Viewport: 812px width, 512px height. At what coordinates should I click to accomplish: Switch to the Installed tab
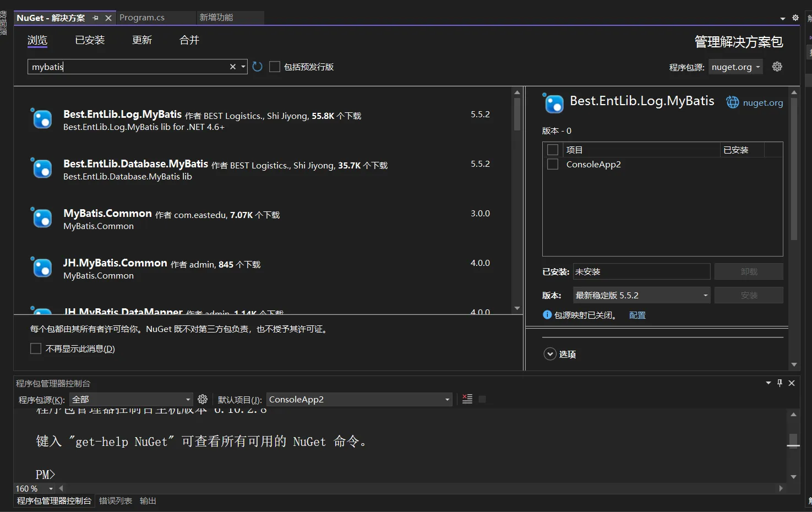coord(90,40)
